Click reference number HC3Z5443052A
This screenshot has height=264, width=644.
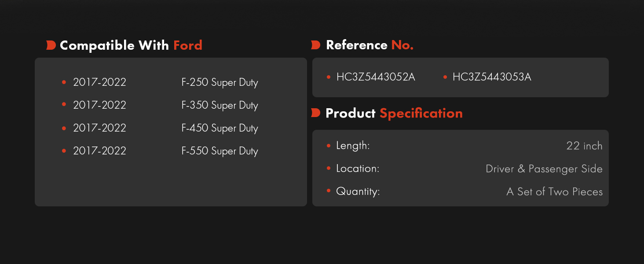coord(376,77)
